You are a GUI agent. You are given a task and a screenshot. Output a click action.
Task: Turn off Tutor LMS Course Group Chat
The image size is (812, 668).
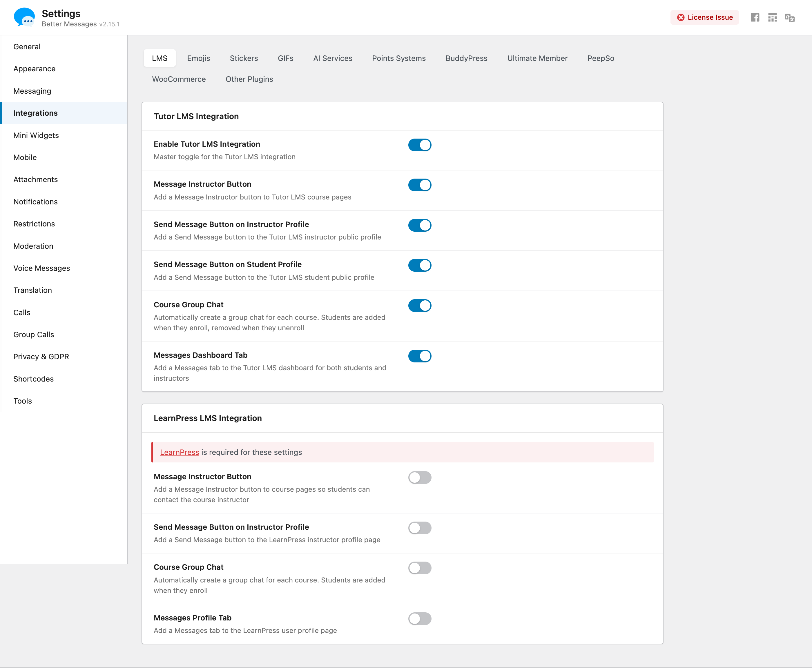(x=420, y=306)
